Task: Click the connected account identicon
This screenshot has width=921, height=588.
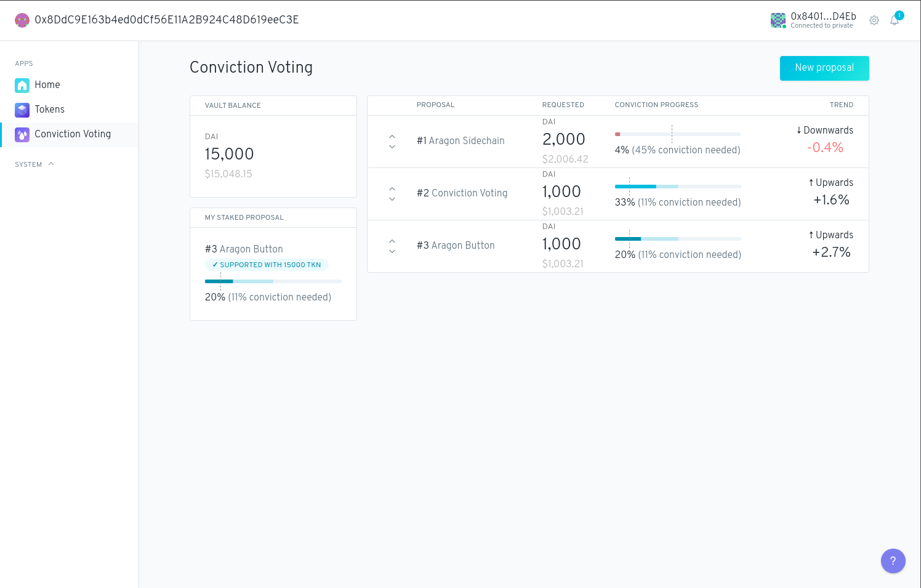Action: [x=778, y=20]
